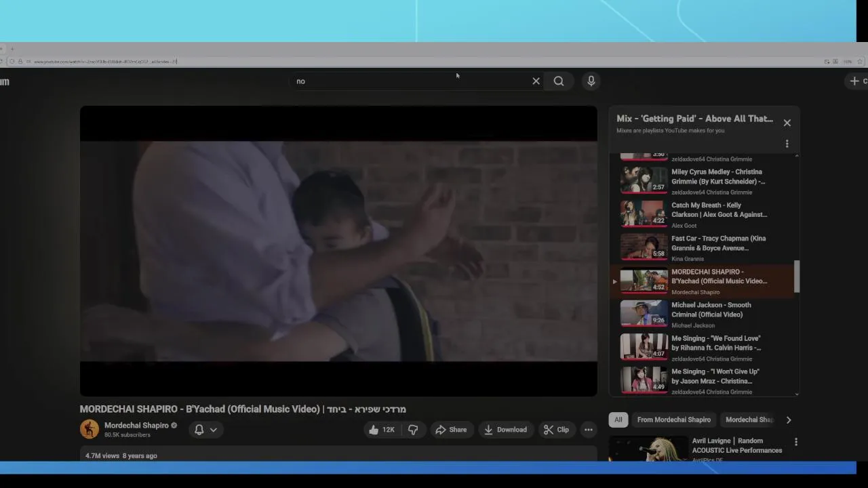Image resolution: width=868 pixels, height=488 pixels.
Task: Click the 80.5K subscribers text
Action: point(127,435)
